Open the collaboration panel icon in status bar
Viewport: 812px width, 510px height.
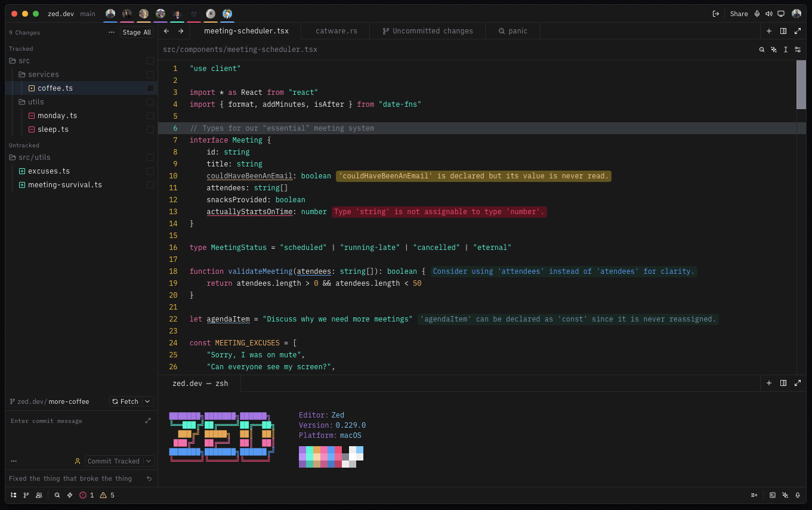pyautogui.click(x=39, y=495)
